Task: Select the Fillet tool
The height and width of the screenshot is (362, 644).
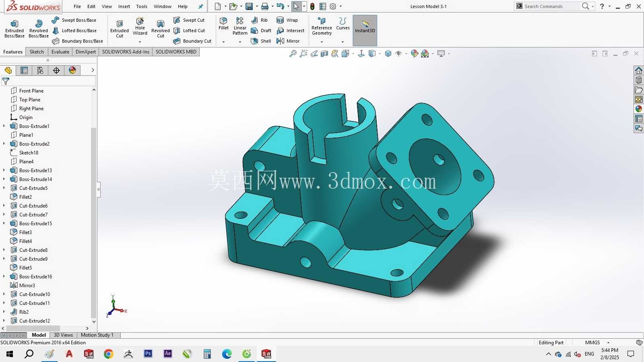Action: [223, 24]
